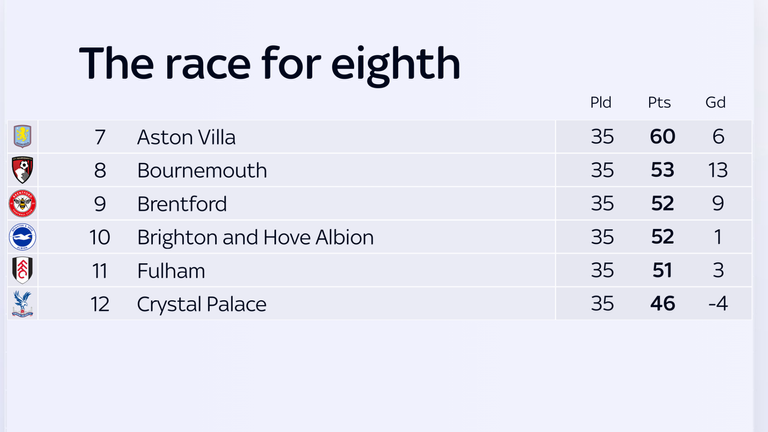This screenshot has width=768, height=432.
Task: Select the Aston Villa team name
Action: click(186, 137)
